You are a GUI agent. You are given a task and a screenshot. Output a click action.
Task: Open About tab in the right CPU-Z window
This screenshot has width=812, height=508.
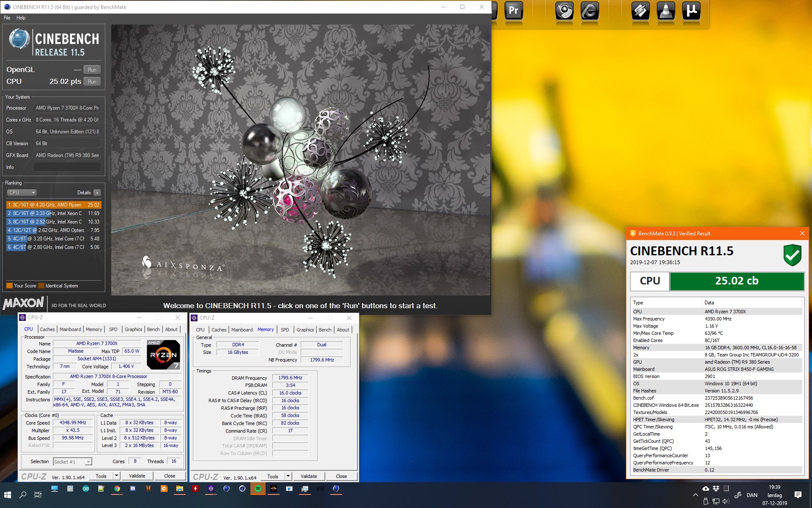343,330
